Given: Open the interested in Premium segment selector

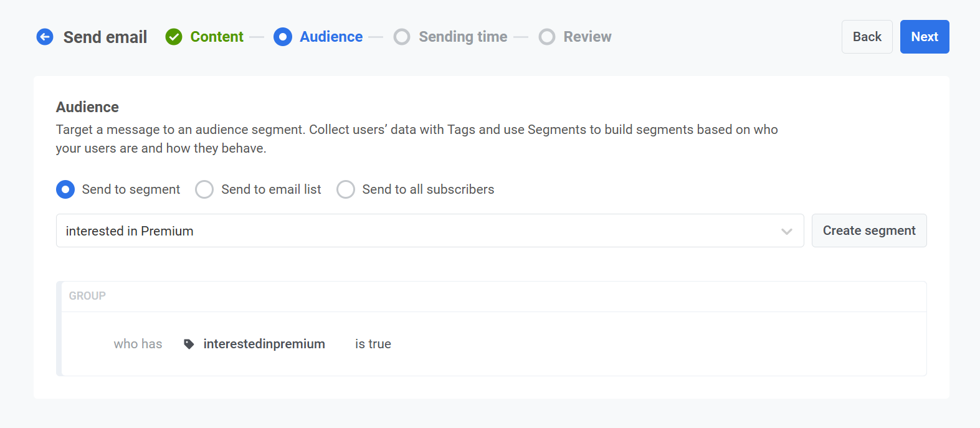Looking at the screenshot, I should 417,231.
